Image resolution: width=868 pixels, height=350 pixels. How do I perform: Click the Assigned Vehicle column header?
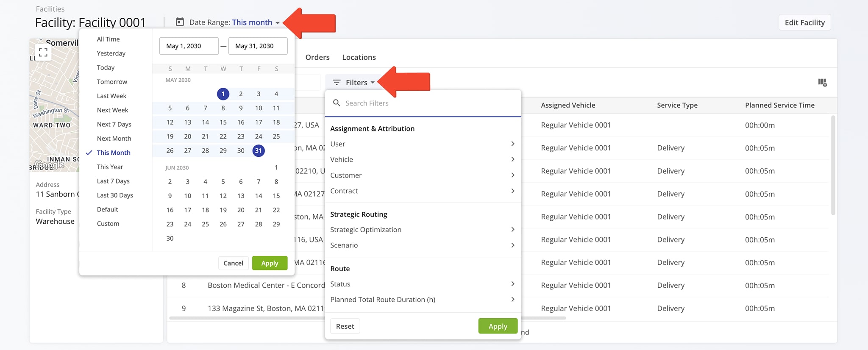pos(568,105)
